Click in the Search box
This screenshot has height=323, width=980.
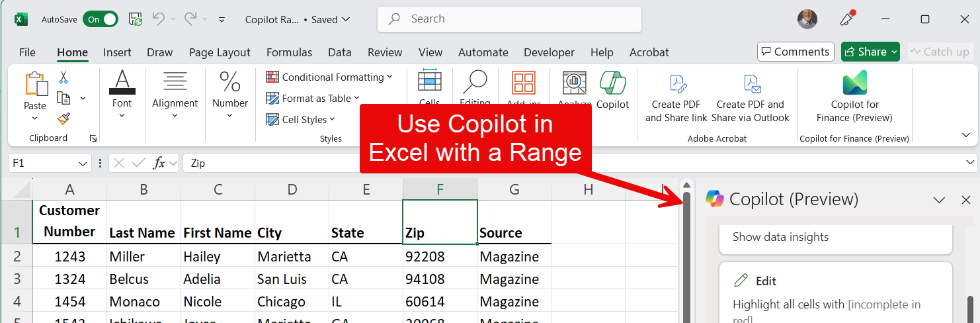(509, 19)
